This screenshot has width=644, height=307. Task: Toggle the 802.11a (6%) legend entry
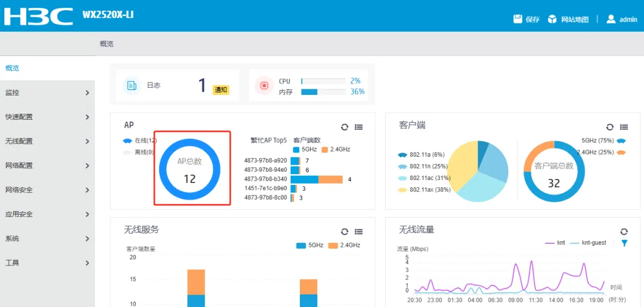(x=422, y=155)
